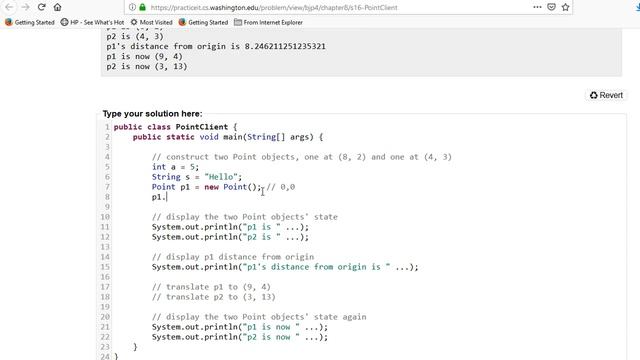Click the 'display p1 distance from origin' comment
This screenshot has width=640, height=360.
[233, 257]
